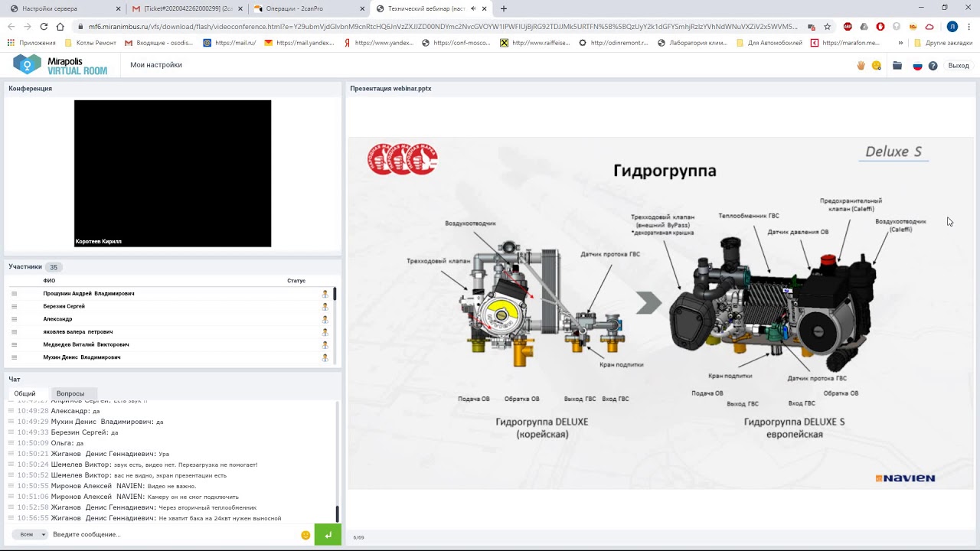Send message with green arrow button
980x551 pixels.
click(x=328, y=535)
